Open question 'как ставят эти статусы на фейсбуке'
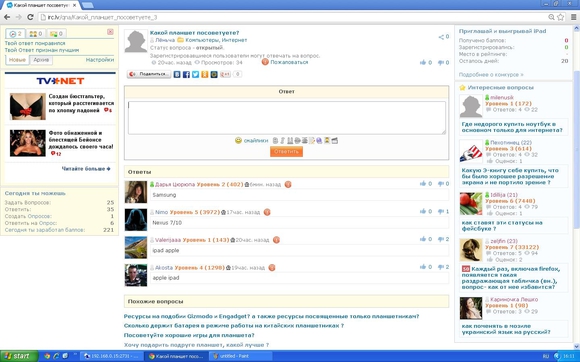This screenshot has width=580, height=362. click(x=502, y=226)
